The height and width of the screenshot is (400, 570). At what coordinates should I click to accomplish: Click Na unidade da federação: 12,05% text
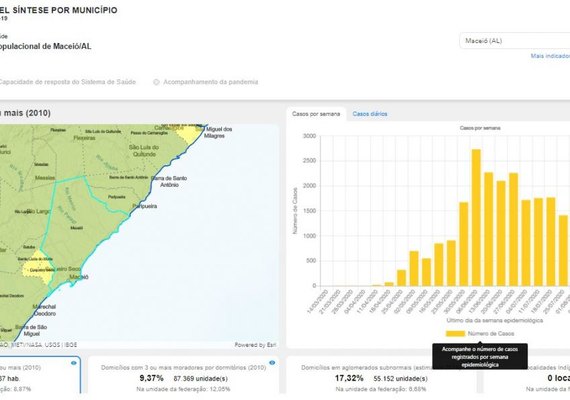point(183,389)
